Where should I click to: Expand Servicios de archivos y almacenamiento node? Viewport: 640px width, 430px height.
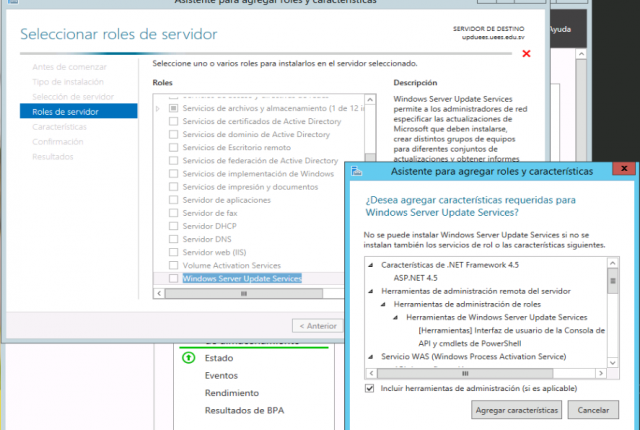pyautogui.click(x=158, y=109)
